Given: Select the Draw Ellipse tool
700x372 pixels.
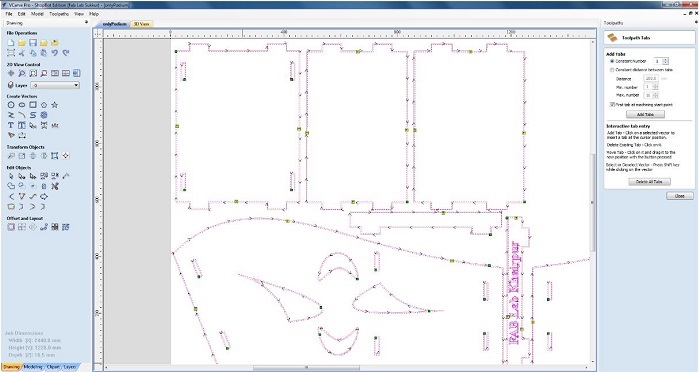Looking at the screenshot, I should click(x=22, y=105).
